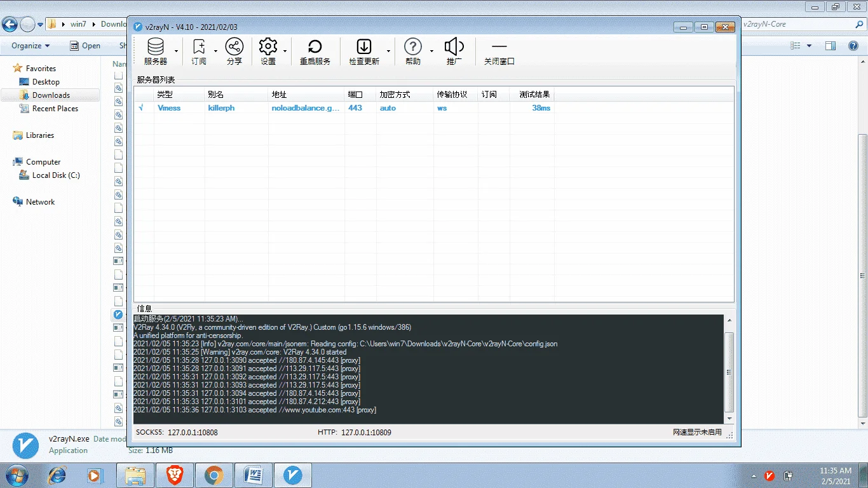Select the Vmess server row type cell
The height and width of the screenshot is (488, 868).
[169, 108]
